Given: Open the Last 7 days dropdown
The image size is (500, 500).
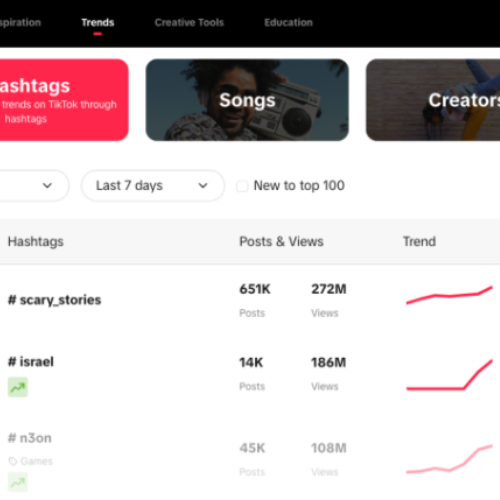Looking at the screenshot, I should [153, 186].
